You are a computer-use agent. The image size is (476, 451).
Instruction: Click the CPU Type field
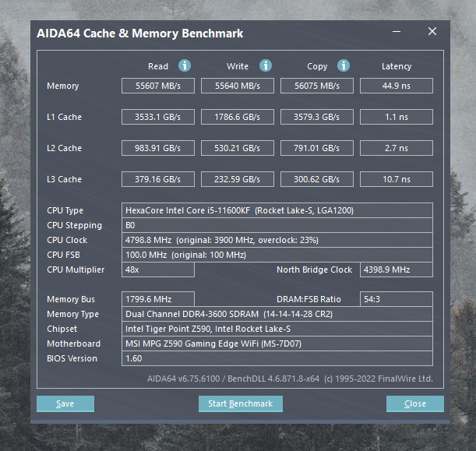click(x=277, y=210)
